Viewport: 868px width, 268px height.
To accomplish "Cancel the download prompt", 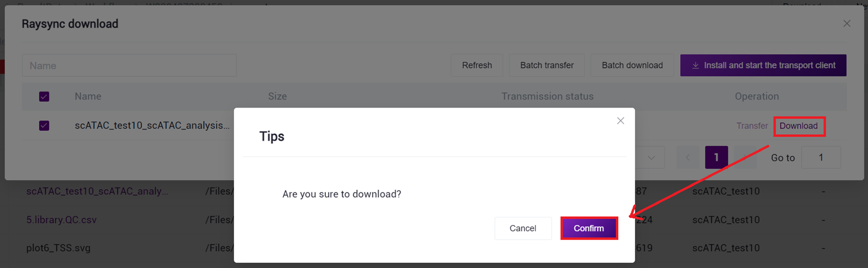I will coord(523,228).
